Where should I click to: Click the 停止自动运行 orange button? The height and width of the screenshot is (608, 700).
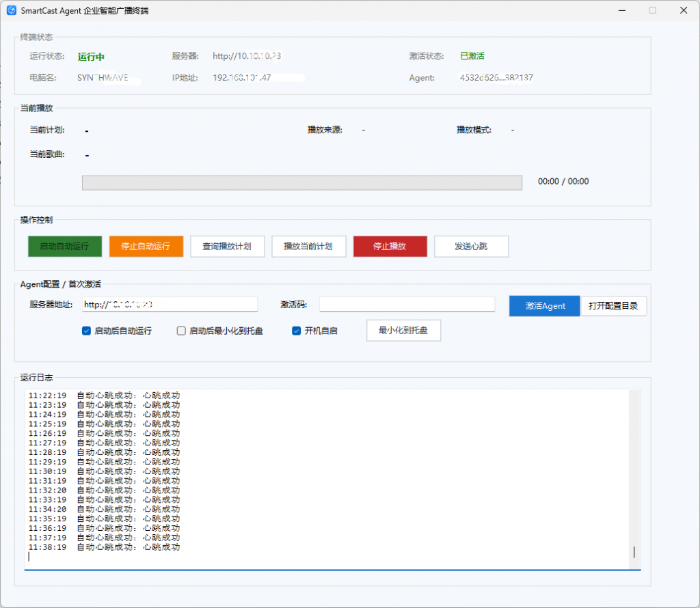pyautogui.click(x=146, y=246)
